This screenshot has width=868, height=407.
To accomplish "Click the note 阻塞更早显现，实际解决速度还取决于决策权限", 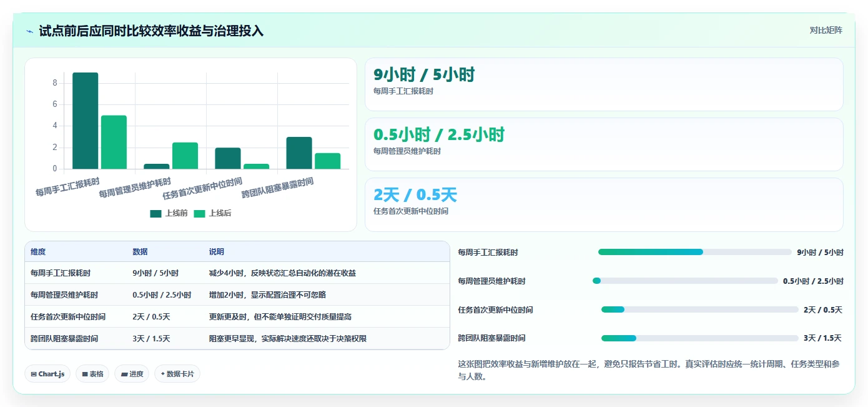I will coord(287,338).
